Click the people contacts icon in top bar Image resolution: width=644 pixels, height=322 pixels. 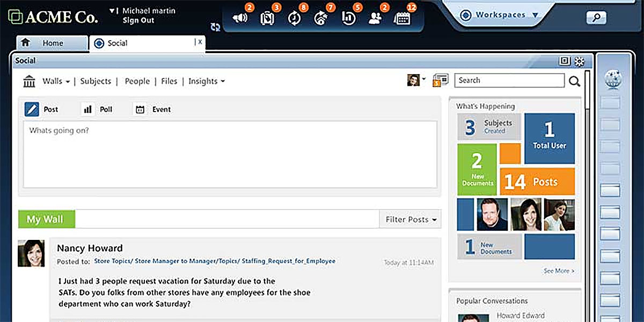tap(375, 18)
